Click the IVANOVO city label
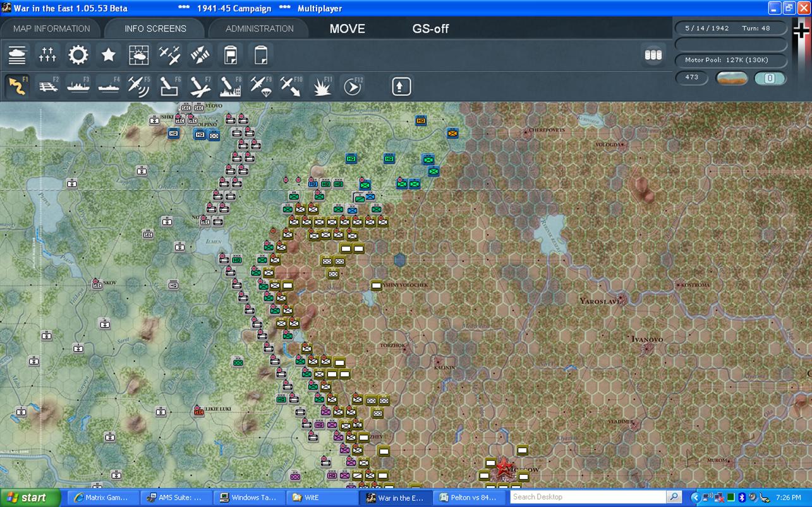Screen dimensions: 812x507 tap(647, 340)
